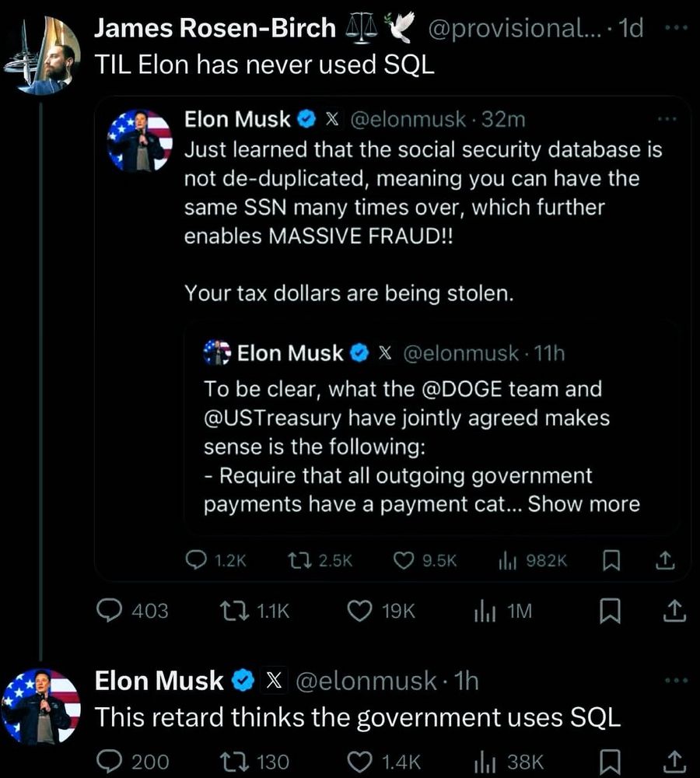Share James Rosen-Birch's post
The width and height of the screenshot is (700, 778).
tap(674, 612)
